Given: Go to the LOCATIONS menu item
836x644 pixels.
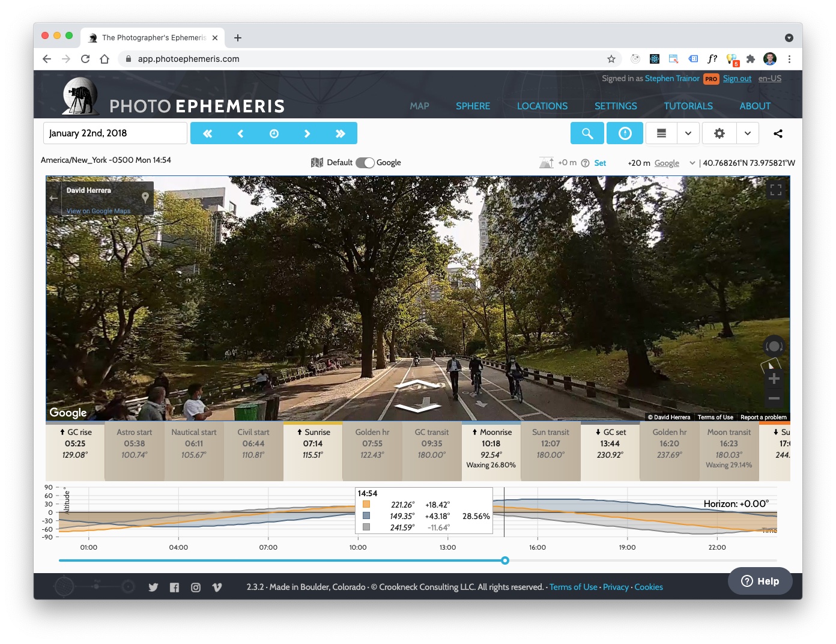Looking at the screenshot, I should pos(542,106).
